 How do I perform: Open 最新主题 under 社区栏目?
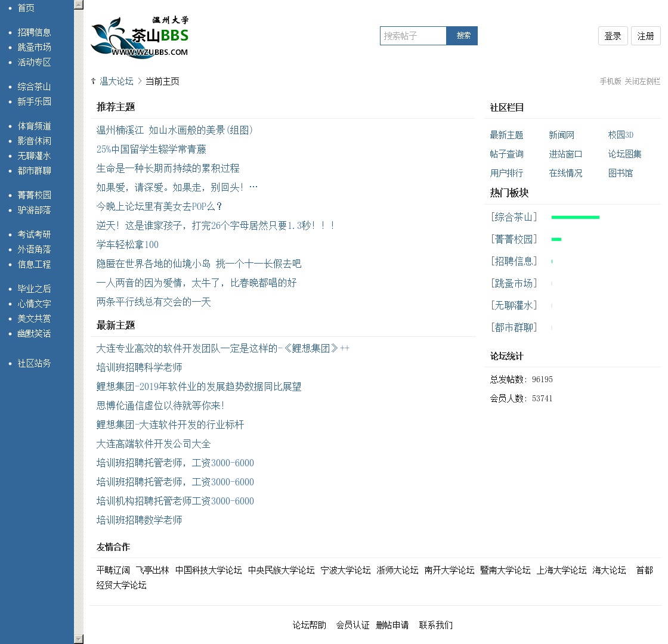[506, 135]
